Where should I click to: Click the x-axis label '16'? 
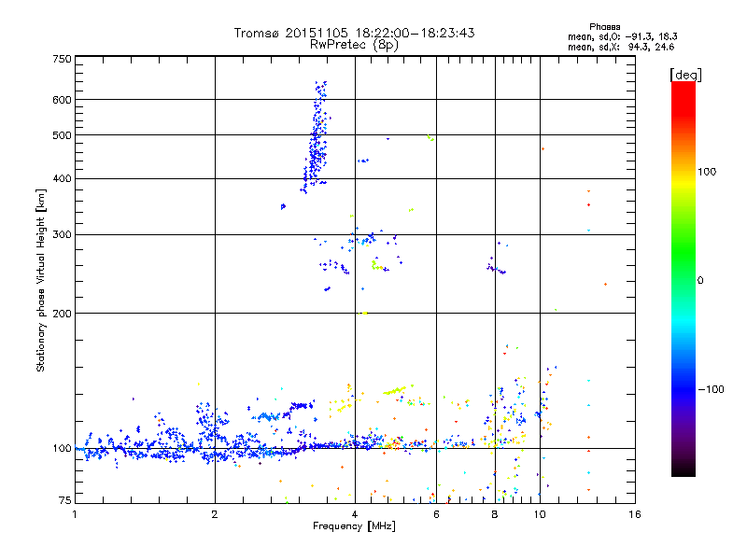635,514
